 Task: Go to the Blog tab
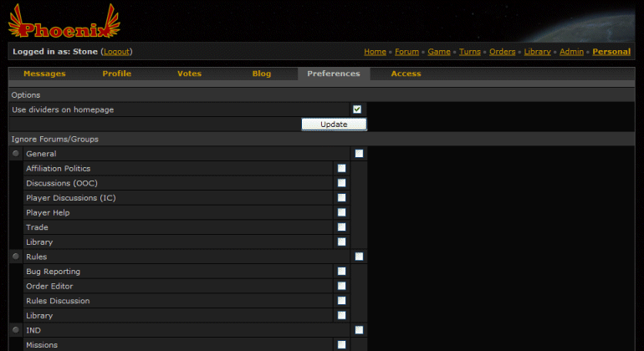click(262, 74)
